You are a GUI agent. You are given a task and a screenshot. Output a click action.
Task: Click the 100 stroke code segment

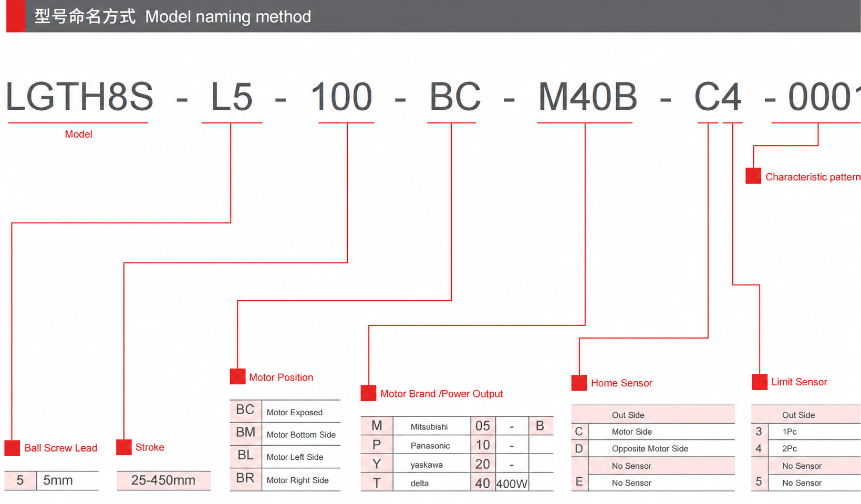coord(341,97)
